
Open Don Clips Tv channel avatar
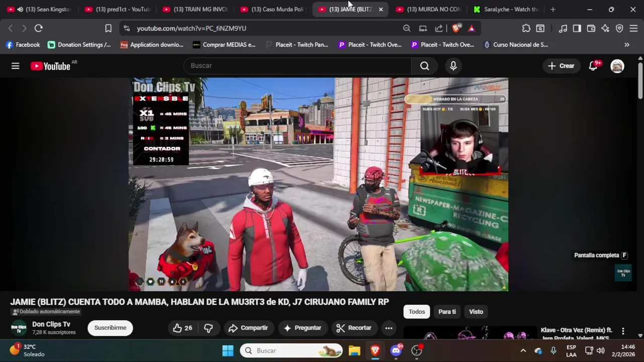pyautogui.click(x=19, y=328)
